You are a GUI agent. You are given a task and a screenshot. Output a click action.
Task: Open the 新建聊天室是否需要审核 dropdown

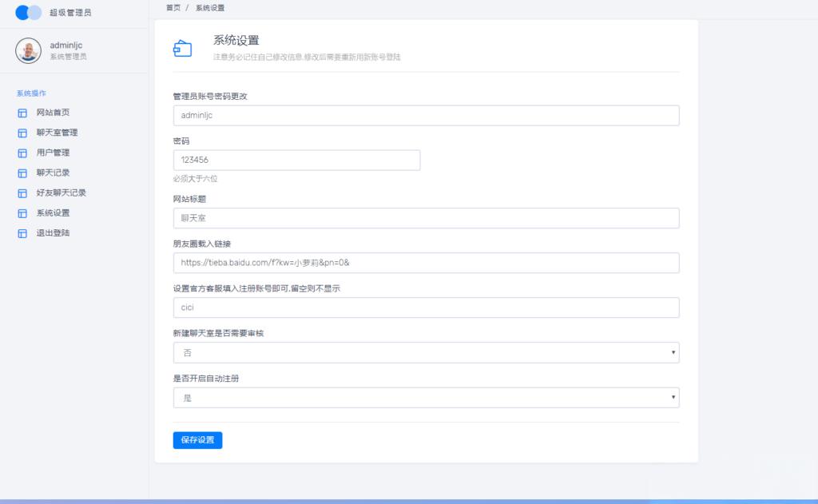point(427,353)
